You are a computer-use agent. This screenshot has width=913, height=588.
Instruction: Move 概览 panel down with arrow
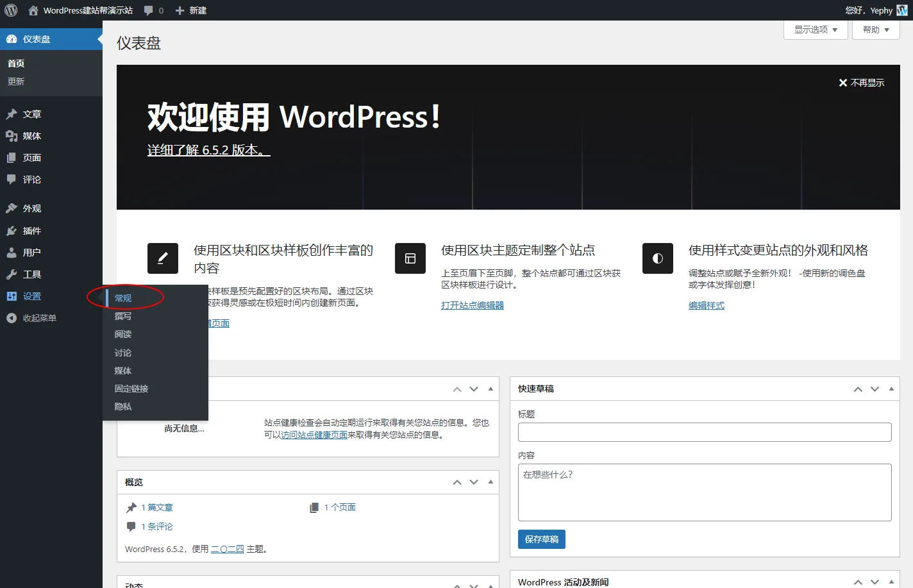[474, 482]
